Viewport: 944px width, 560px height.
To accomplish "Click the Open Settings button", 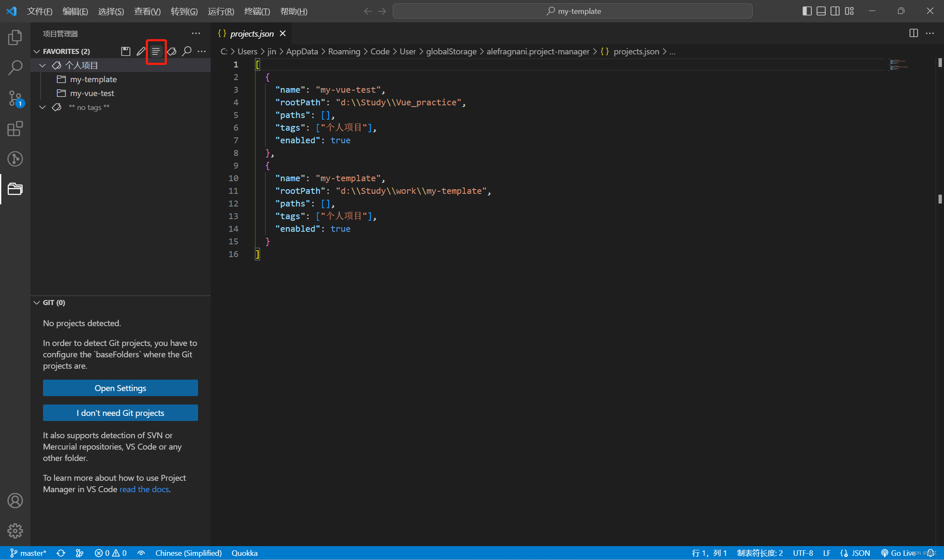I will (x=120, y=388).
